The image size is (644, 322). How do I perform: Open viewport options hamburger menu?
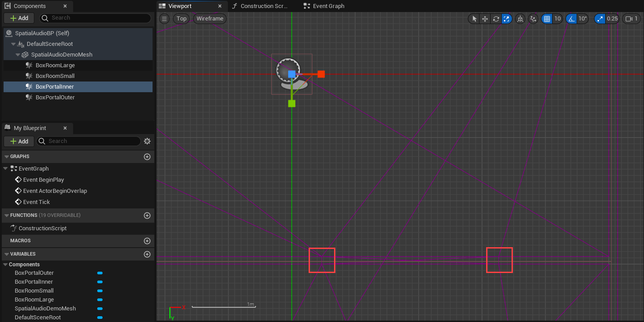pyautogui.click(x=165, y=19)
